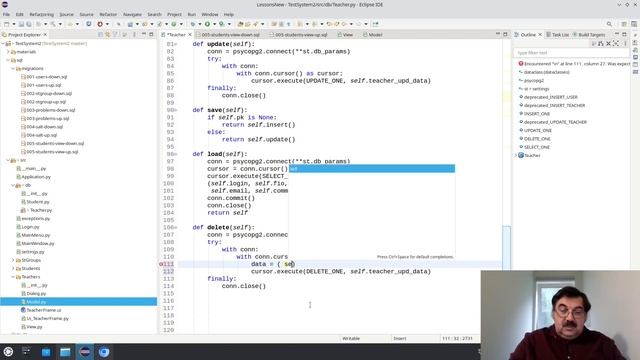This screenshot has width=640, height=360.
Task: Click the Outline hide (X) filter icon
Action: point(608,43)
